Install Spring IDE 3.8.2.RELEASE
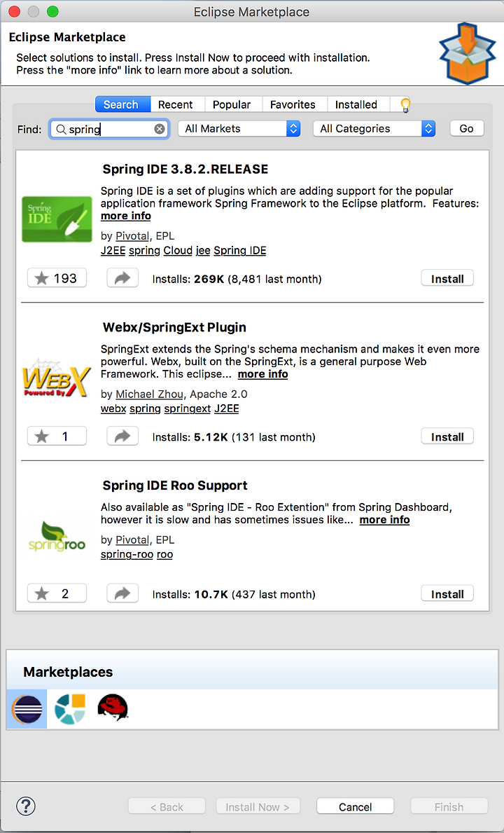The image size is (504, 833). [447, 279]
